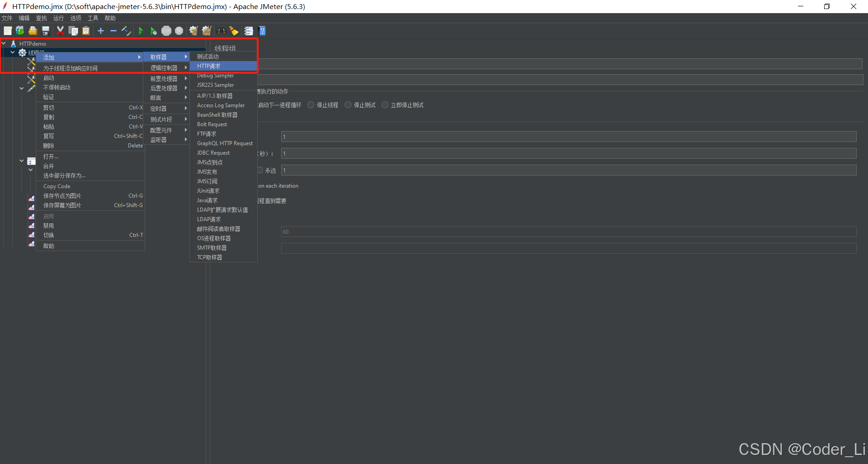Open the 编辑 menu
This screenshot has width=868, height=464.
tap(24, 18)
